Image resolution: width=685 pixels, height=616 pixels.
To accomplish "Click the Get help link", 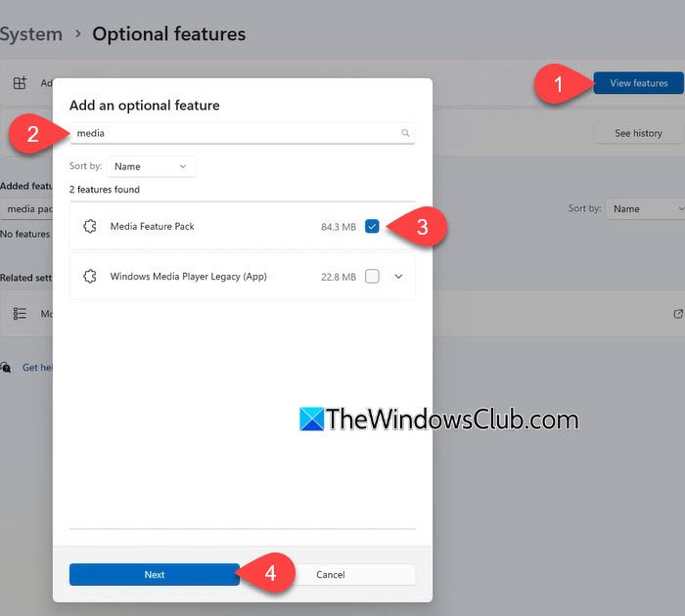I will click(37, 368).
